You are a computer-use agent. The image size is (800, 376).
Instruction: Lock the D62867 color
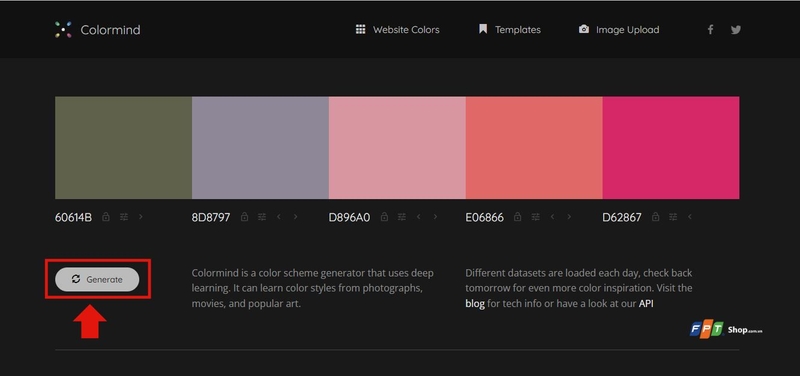click(x=656, y=217)
